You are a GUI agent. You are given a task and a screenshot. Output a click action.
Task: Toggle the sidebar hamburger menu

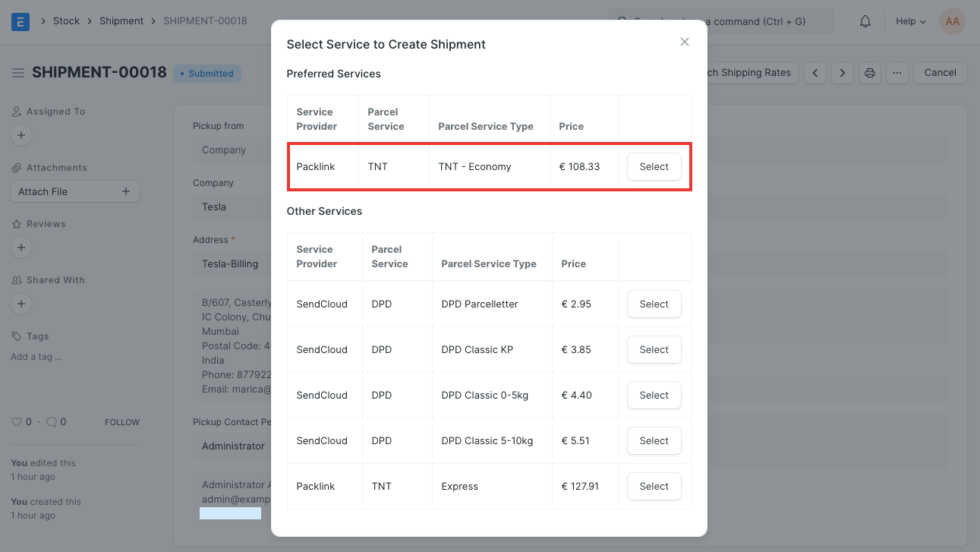(x=17, y=73)
